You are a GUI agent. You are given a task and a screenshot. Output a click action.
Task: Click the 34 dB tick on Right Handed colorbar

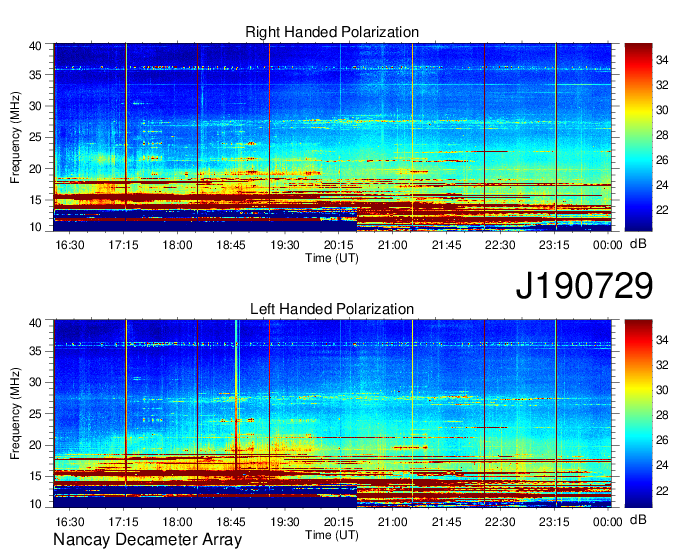[x=662, y=60]
